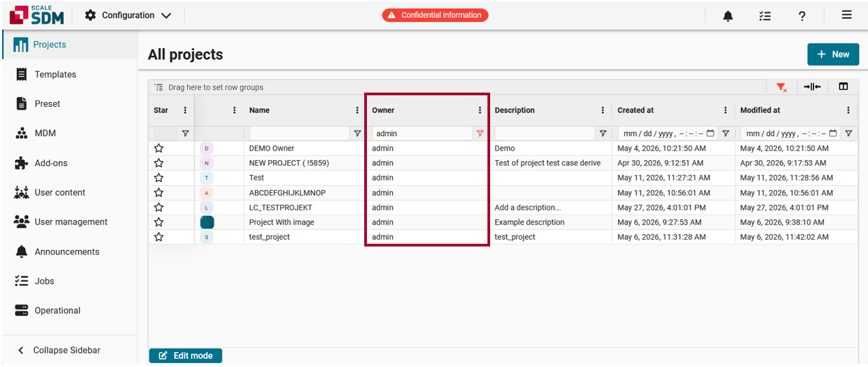
Task: Open the Created at column options menu
Action: coord(726,110)
